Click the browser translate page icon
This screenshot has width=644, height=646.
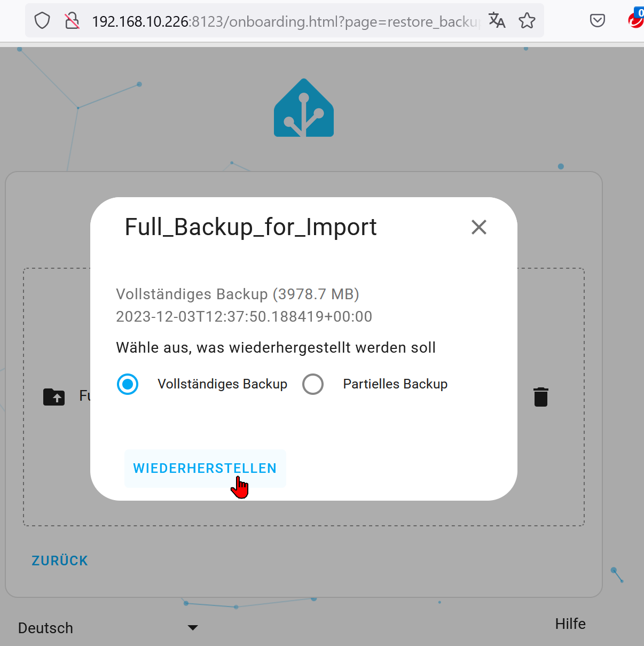point(497,21)
